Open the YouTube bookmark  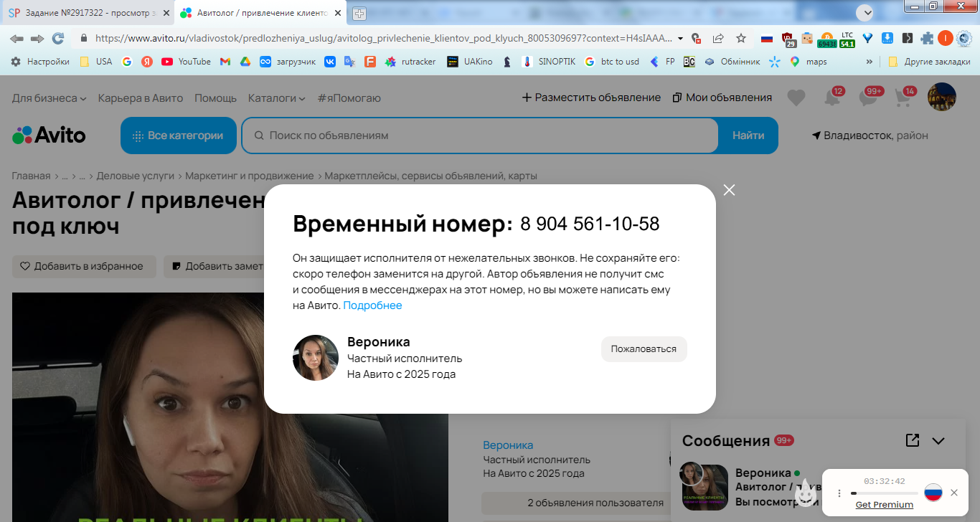coord(187,62)
